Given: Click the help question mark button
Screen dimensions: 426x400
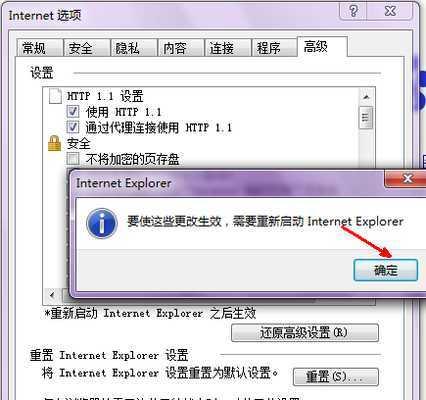Looking at the screenshot, I should pyautogui.click(x=353, y=11).
